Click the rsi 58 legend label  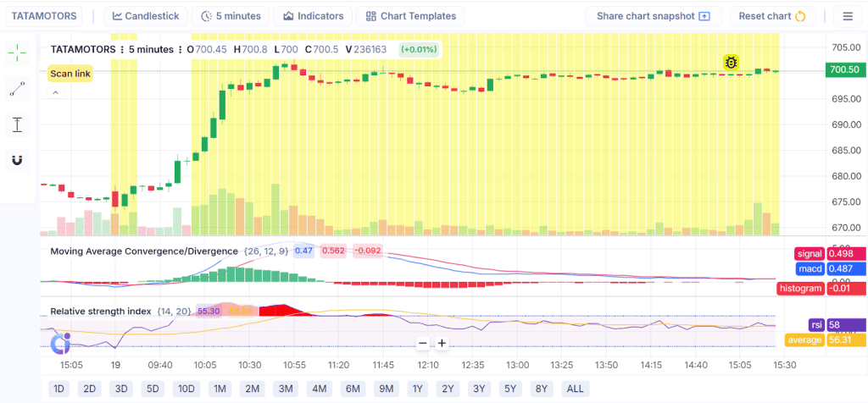(837, 324)
